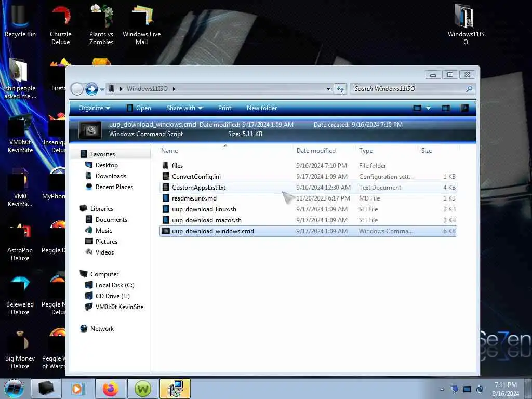Open the Share with dropdown
532x399 pixels.
(x=184, y=108)
